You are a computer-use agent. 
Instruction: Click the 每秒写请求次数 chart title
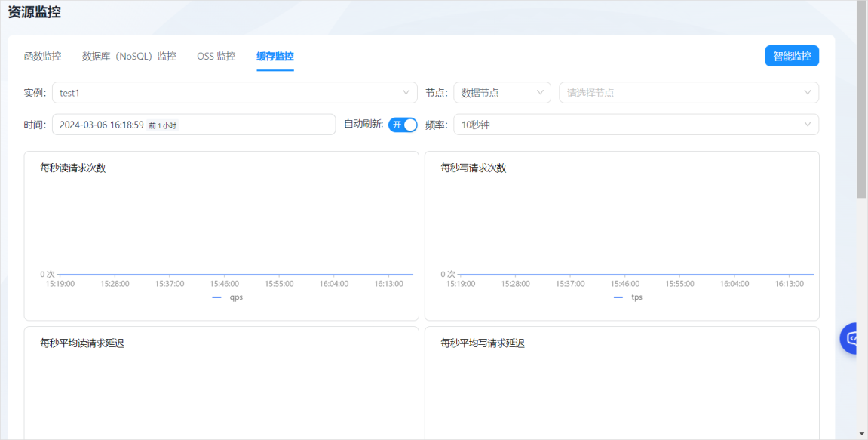(x=474, y=168)
